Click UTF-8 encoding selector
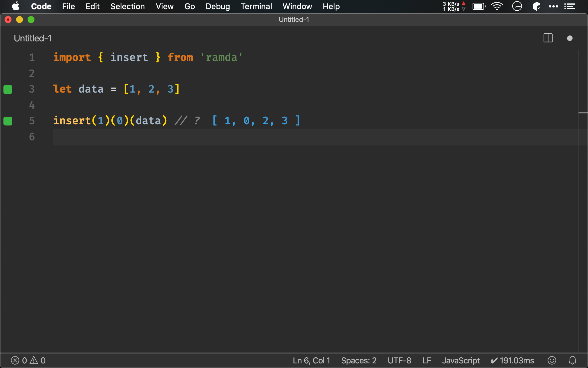This screenshot has height=368, width=588. point(399,361)
